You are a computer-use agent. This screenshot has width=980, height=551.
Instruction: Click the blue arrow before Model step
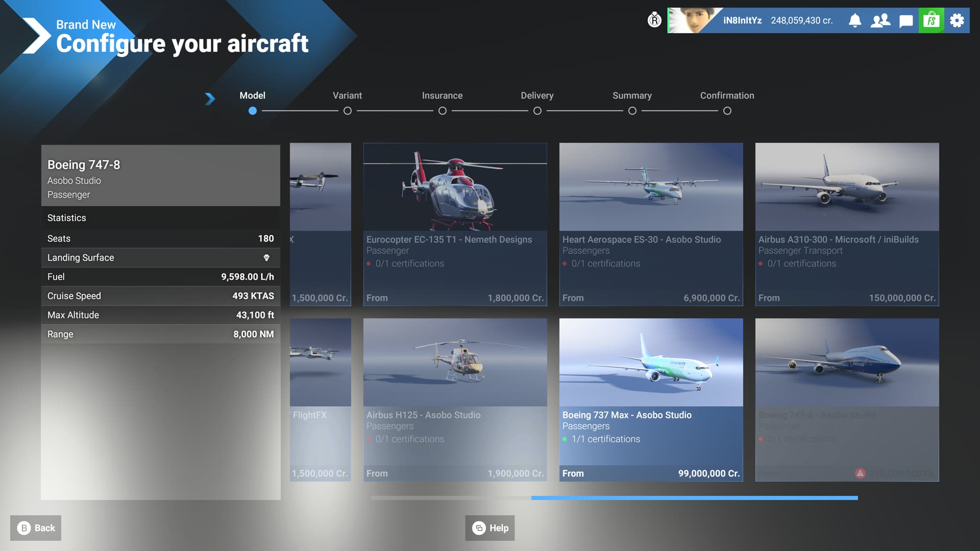(x=210, y=98)
